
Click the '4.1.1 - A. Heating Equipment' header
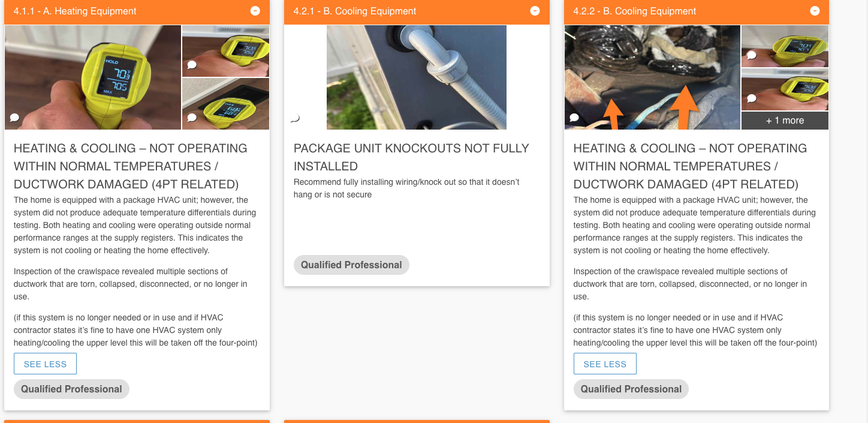(x=137, y=11)
